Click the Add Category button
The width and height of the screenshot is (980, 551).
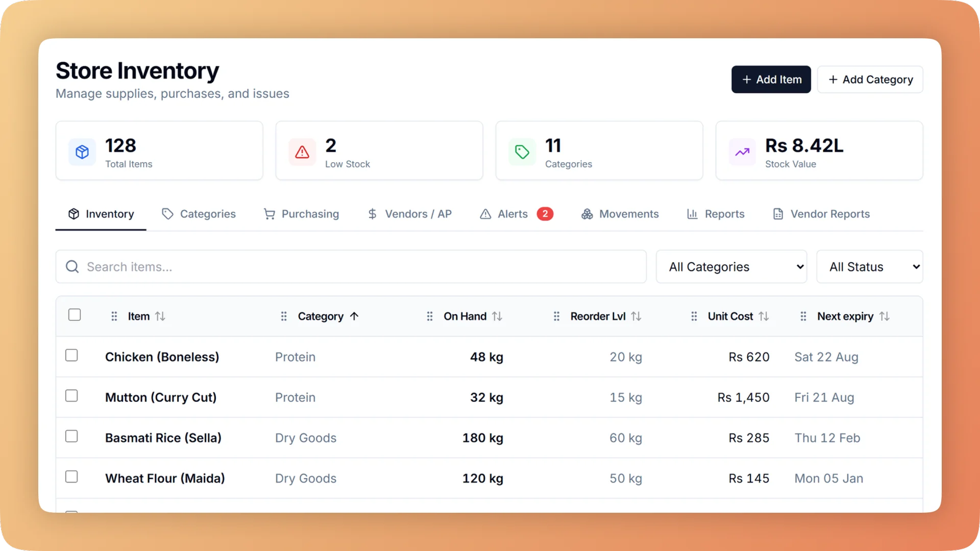[x=870, y=80]
